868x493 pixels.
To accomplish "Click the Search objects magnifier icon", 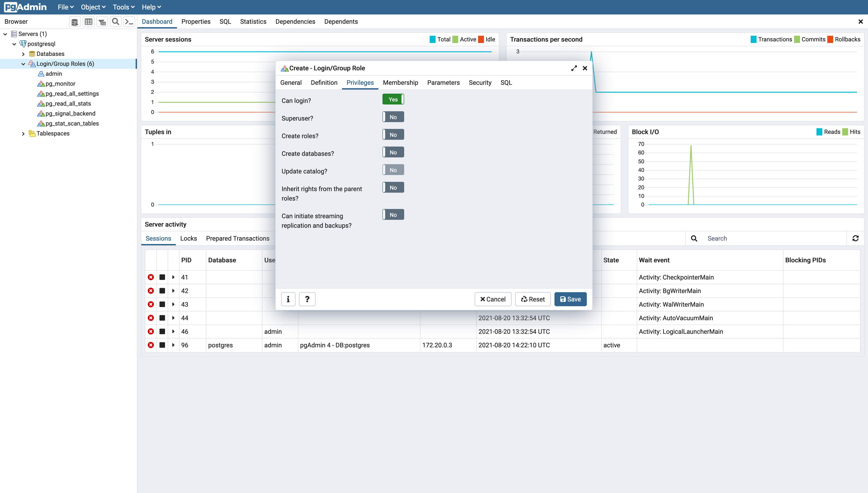I will [x=116, y=21].
